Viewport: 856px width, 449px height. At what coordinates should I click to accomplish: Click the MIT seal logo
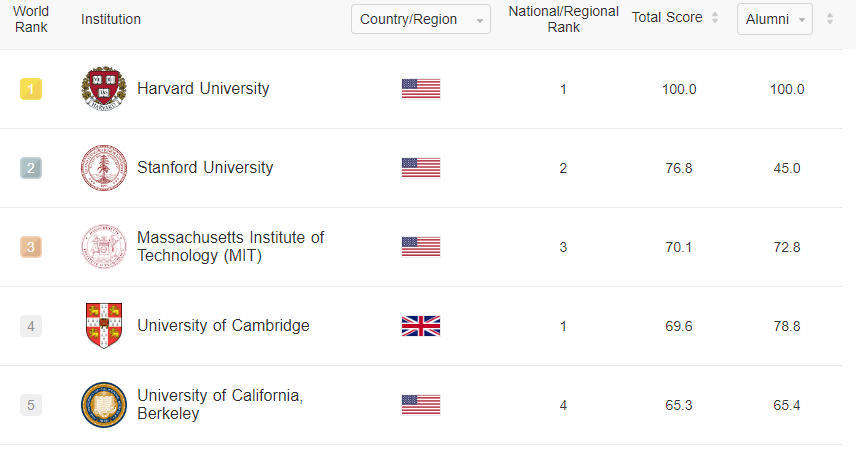[104, 247]
